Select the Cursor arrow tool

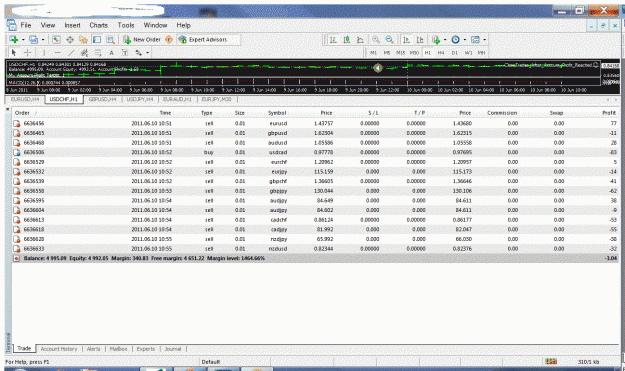(x=14, y=52)
